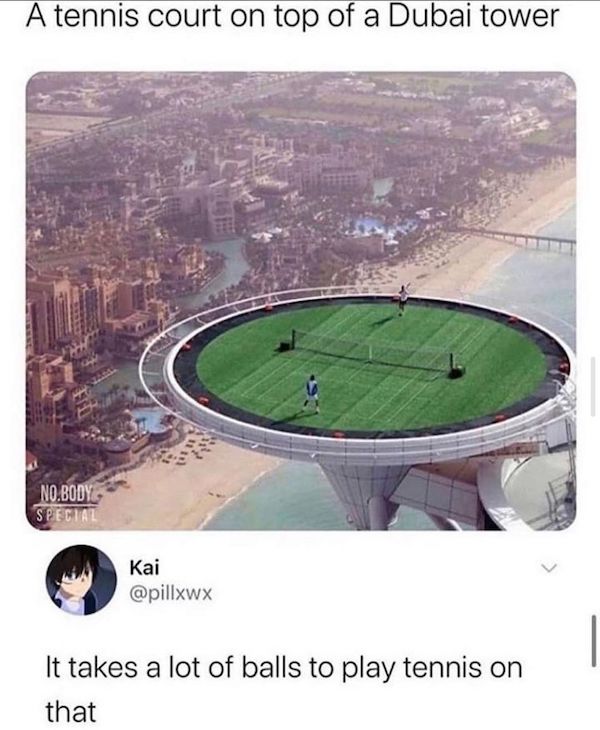The width and height of the screenshot is (600, 730).
Task: Click the far tennis player on court
Action: (x=403, y=298)
